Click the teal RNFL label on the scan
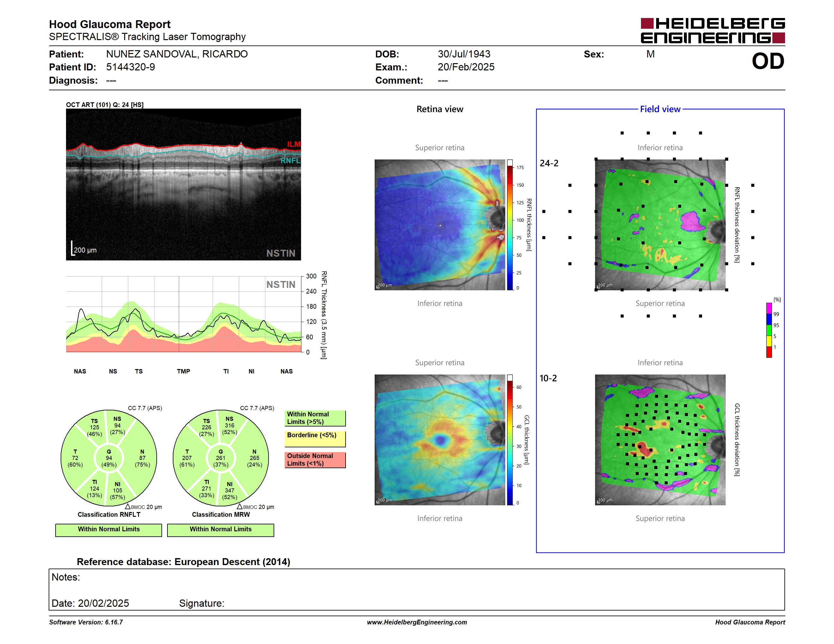This screenshot has height=644, width=834. (x=290, y=161)
